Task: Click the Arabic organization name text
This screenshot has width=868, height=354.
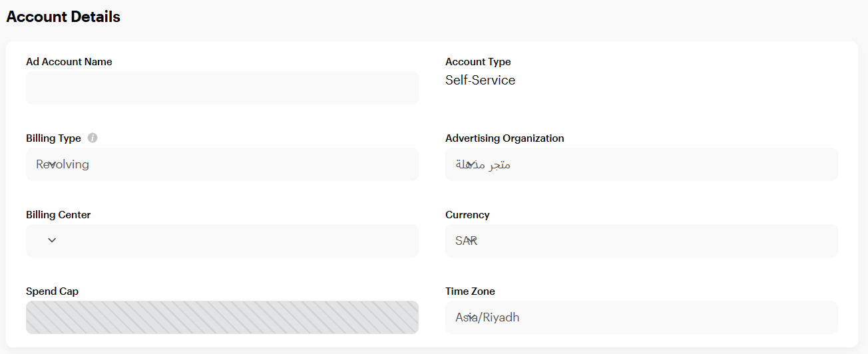Action: [x=483, y=164]
